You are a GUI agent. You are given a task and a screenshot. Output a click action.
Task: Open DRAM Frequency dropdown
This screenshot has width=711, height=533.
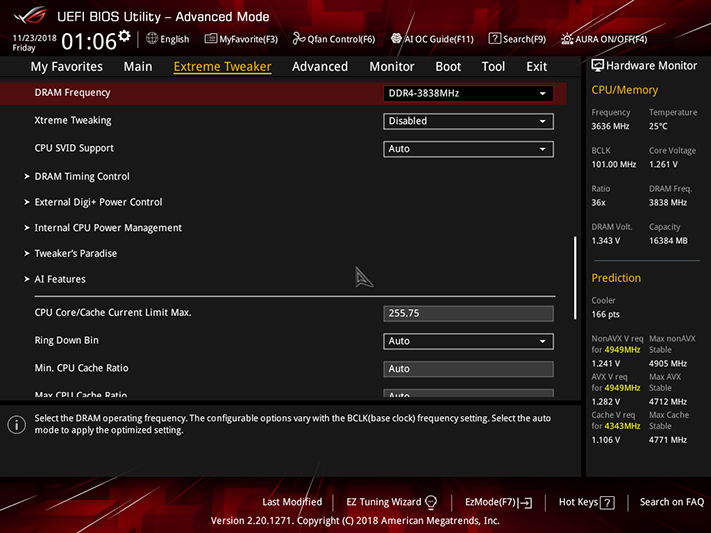[468, 93]
